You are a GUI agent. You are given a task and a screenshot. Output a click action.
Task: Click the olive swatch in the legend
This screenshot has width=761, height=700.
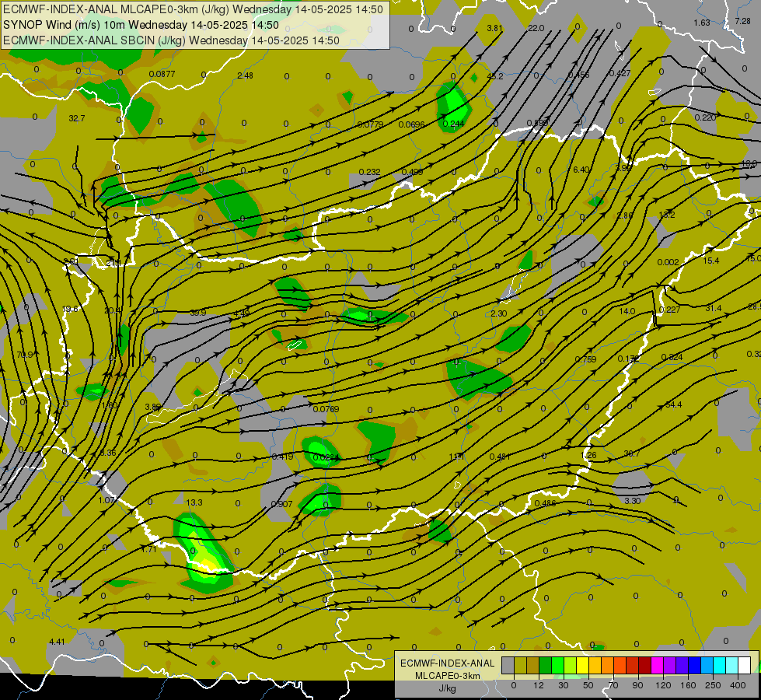[x=521, y=665]
